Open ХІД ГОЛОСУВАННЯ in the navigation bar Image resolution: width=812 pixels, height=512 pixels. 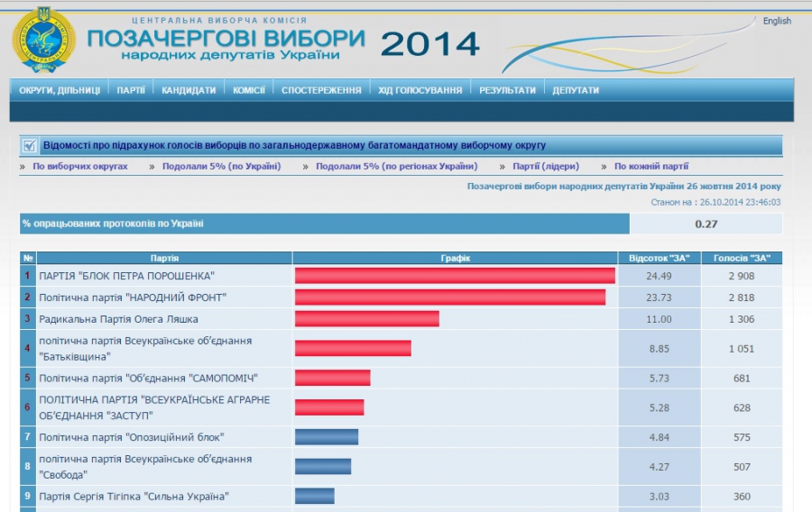coord(420,90)
